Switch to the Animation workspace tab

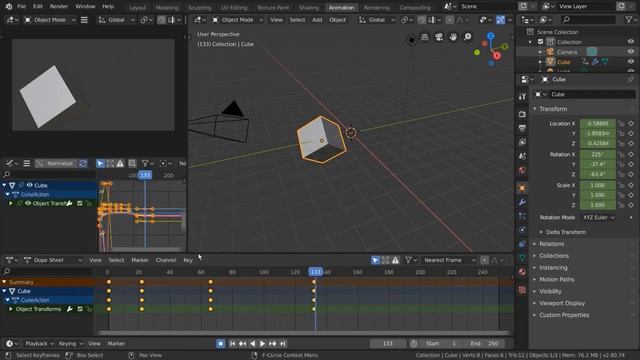pyautogui.click(x=341, y=7)
